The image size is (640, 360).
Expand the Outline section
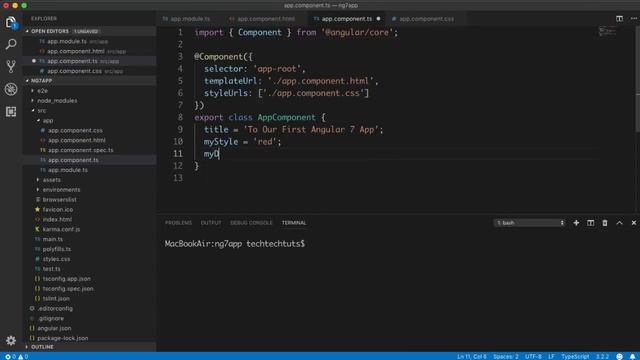90,347
